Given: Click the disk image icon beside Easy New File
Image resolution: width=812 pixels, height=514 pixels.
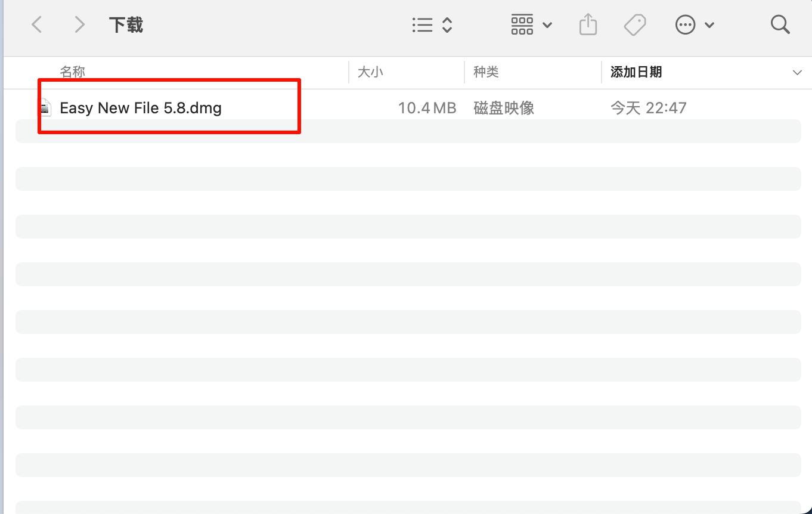Looking at the screenshot, I should click(x=45, y=108).
